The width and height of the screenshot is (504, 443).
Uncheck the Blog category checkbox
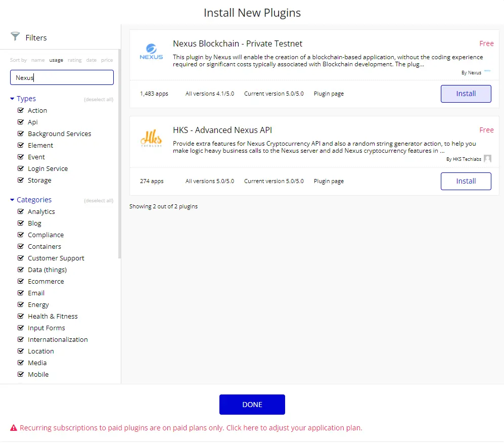point(21,223)
